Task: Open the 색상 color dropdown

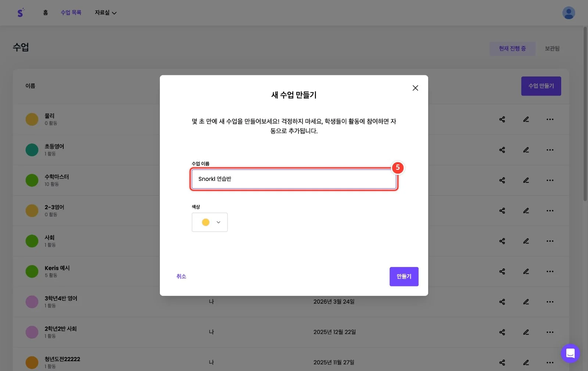Action: (209, 222)
